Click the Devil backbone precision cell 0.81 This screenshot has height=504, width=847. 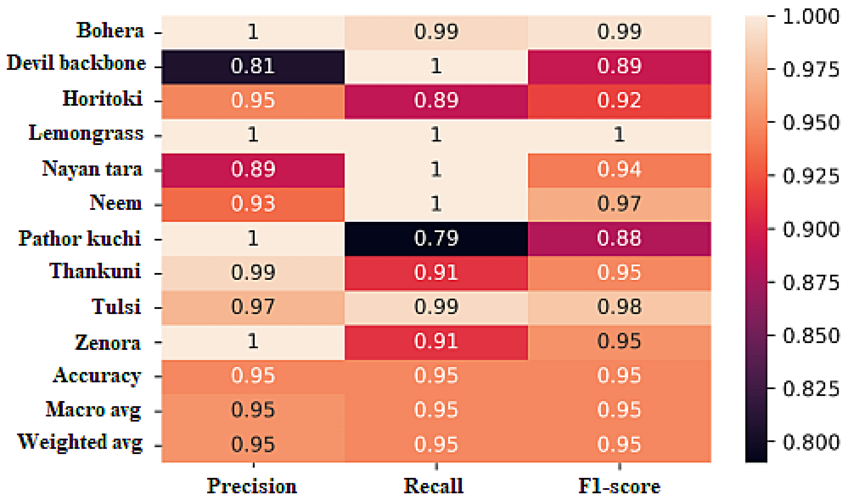[253, 66]
